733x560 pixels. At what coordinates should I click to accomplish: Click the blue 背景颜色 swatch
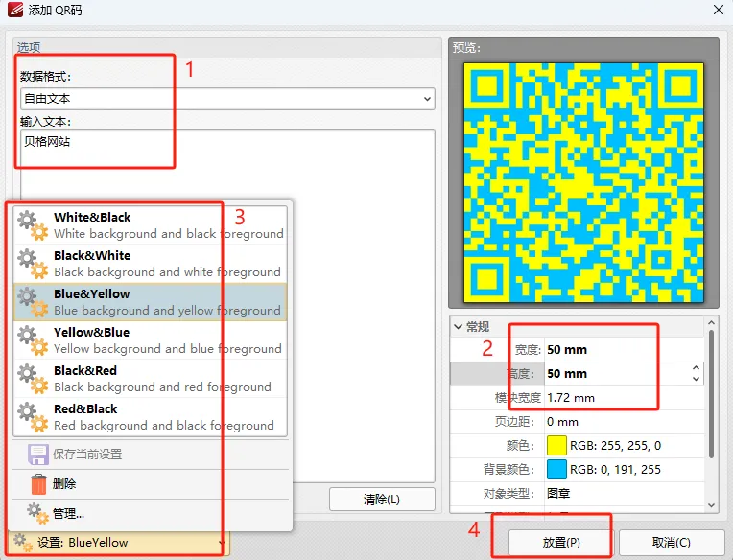(556, 470)
